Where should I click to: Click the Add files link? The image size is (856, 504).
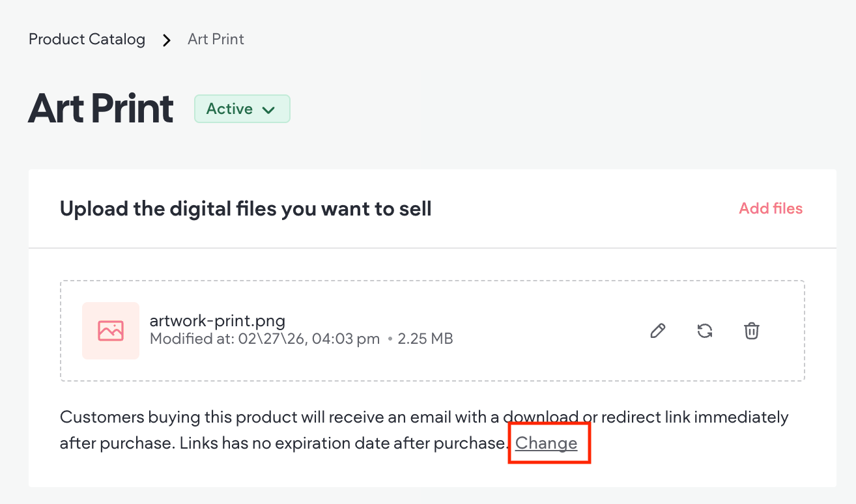tap(771, 208)
